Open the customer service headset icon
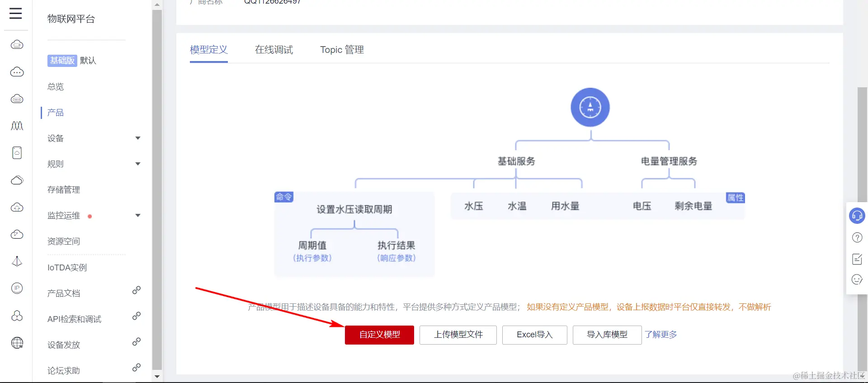Screen dimensions: 868x383 [857, 216]
